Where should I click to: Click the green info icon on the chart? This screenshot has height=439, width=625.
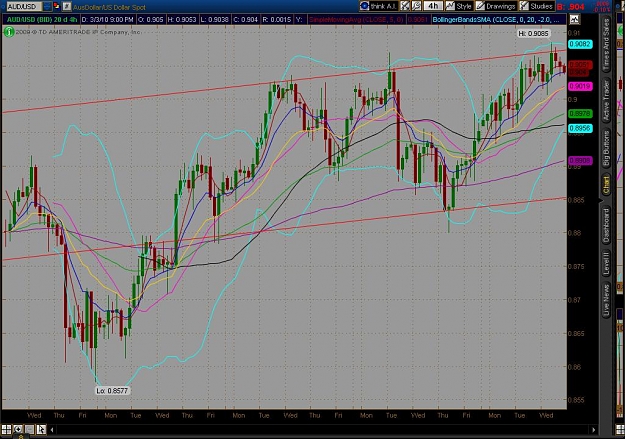point(9,31)
